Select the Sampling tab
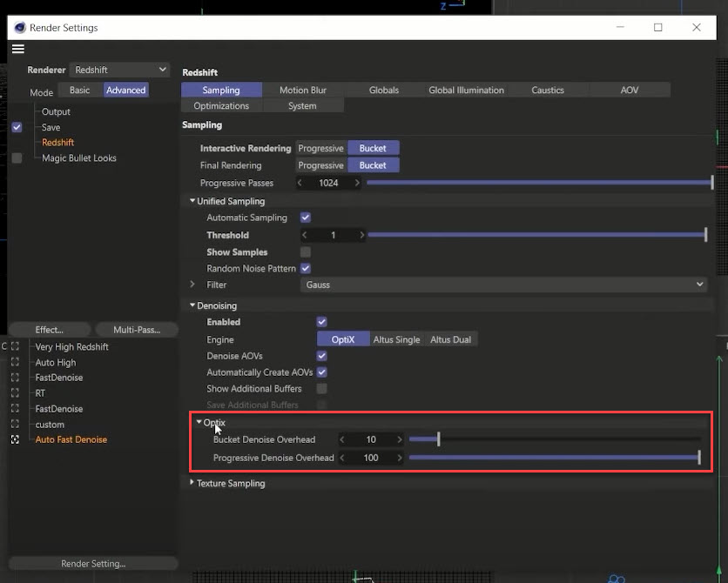 [x=221, y=90]
